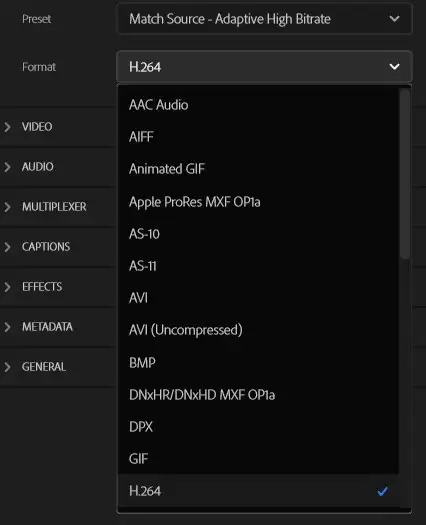Click the format list scrollbar thumb

405,173
